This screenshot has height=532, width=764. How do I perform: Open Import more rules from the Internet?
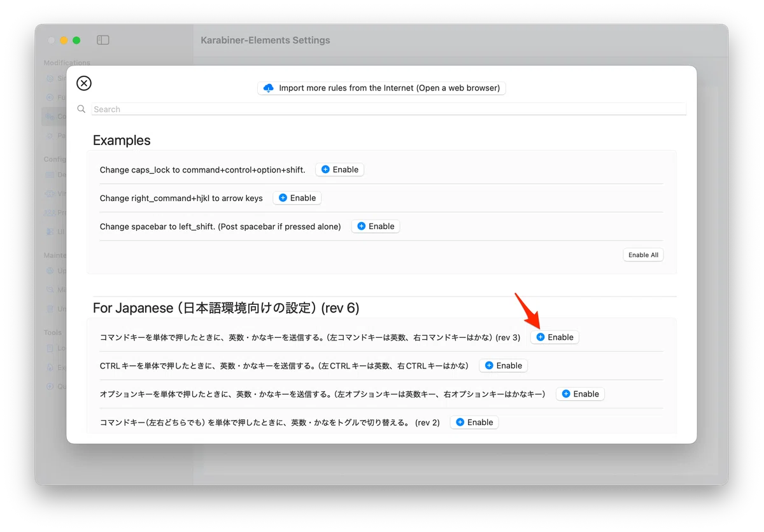[x=381, y=88]
